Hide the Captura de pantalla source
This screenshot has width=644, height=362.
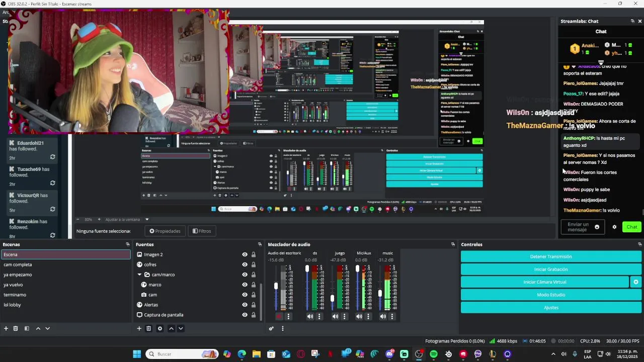(245, 315)
